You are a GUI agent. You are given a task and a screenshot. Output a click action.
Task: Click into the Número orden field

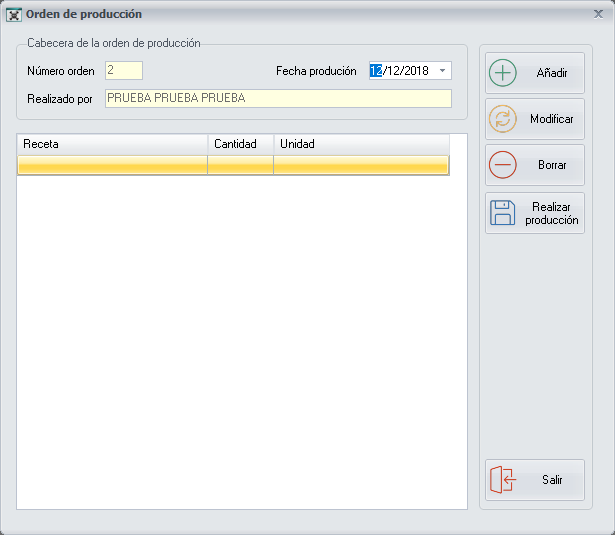click(x=124, y=71)
